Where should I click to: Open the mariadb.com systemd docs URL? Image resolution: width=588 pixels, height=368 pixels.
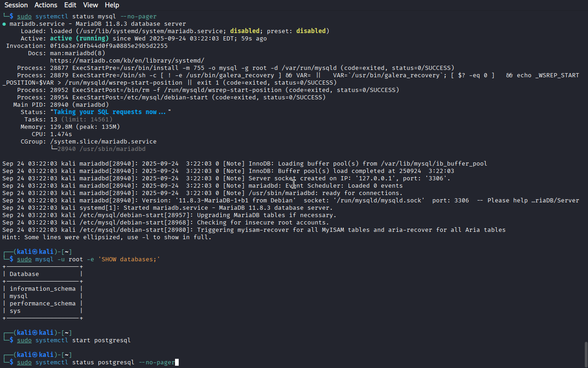pos(127,61)
